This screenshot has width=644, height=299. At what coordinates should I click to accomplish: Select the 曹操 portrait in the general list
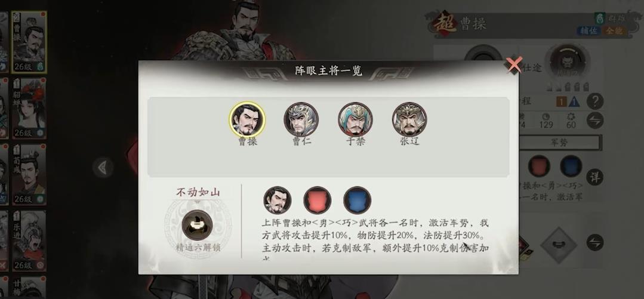click(x=247, y=119)
